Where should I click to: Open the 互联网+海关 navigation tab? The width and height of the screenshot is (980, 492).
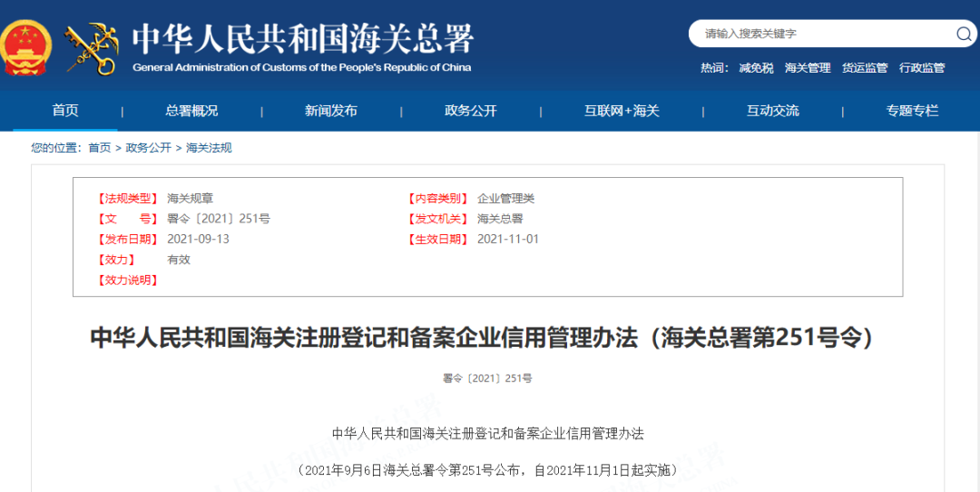point(622,111)
